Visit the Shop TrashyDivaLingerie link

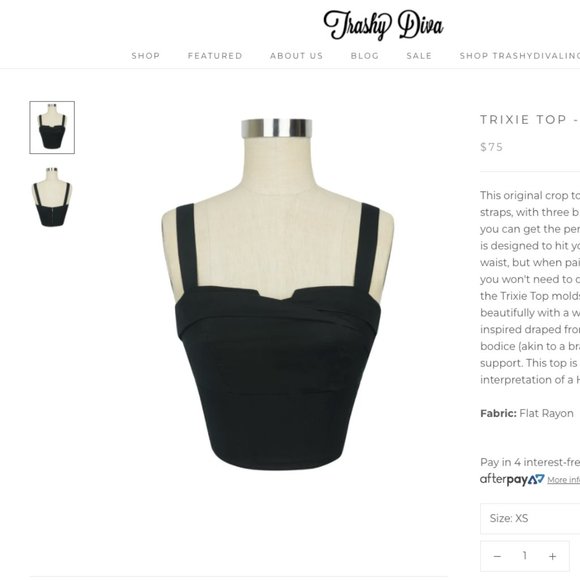[519, 56]
